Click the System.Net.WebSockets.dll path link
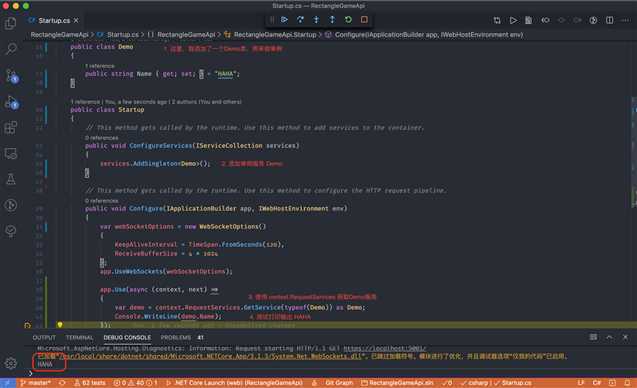637x388 pixels. (x=210, y=356)
